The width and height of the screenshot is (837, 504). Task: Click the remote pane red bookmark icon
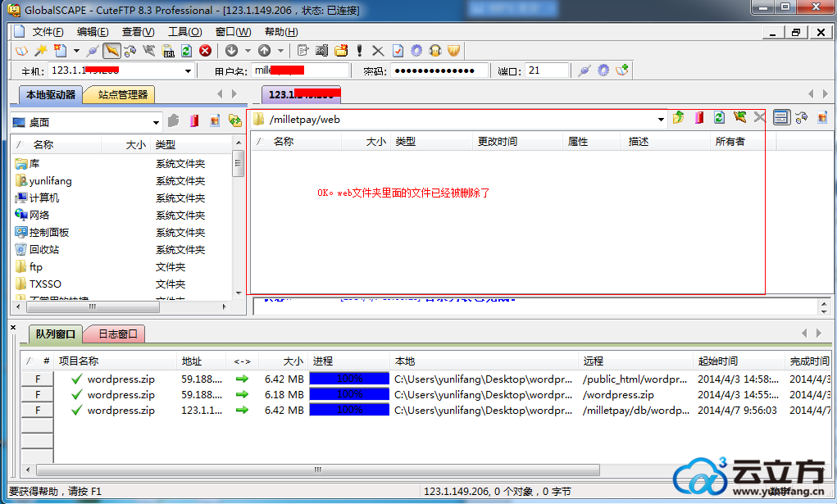[699, 117]
